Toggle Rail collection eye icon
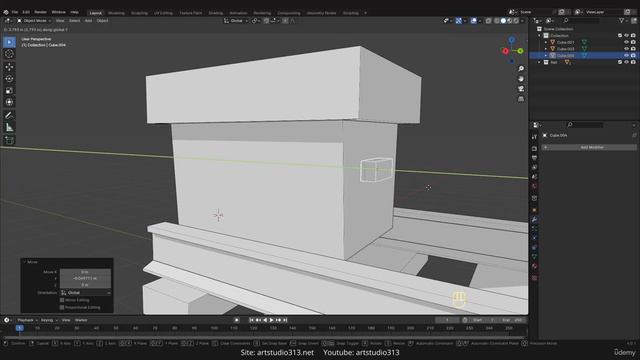 pos(626,62)
